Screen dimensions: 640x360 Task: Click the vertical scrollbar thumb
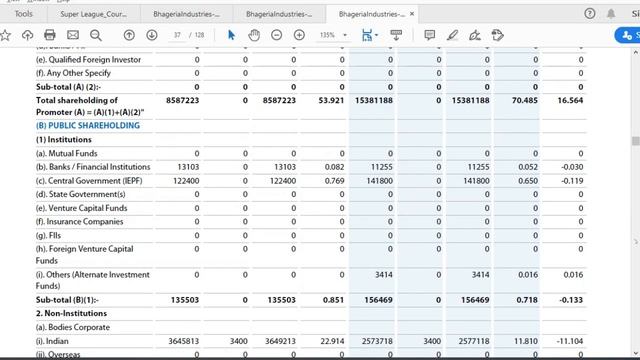click(x=636, y=141)
